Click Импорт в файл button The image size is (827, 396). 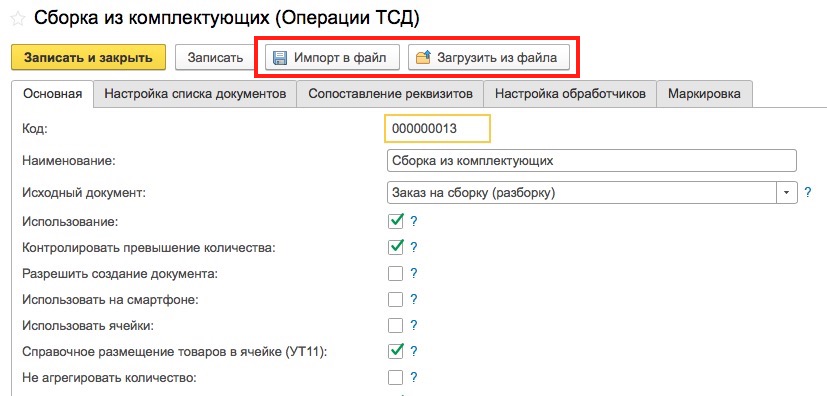click(x=333, y=57)
